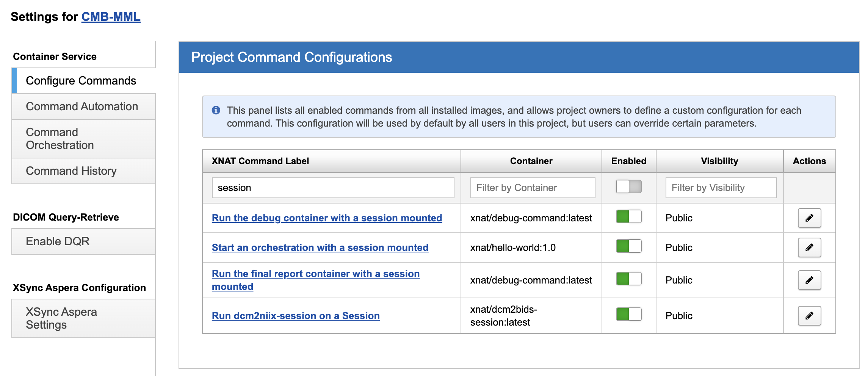Screen dimensions: 868x376
Task: Turn off the final report container command
Action: click(628, 279)
